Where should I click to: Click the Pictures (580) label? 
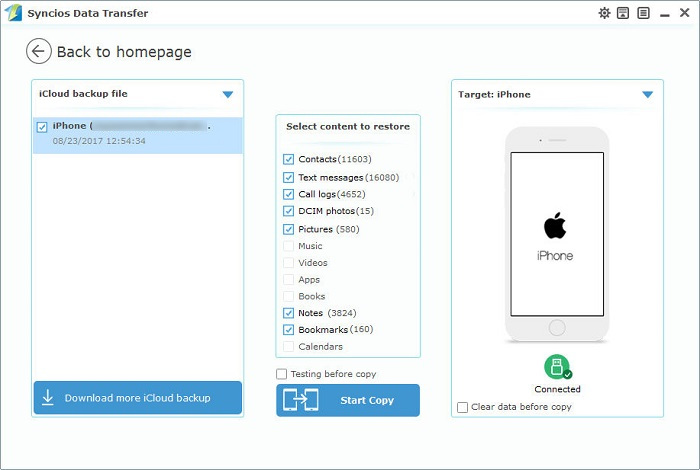click(x=329, y=229)
